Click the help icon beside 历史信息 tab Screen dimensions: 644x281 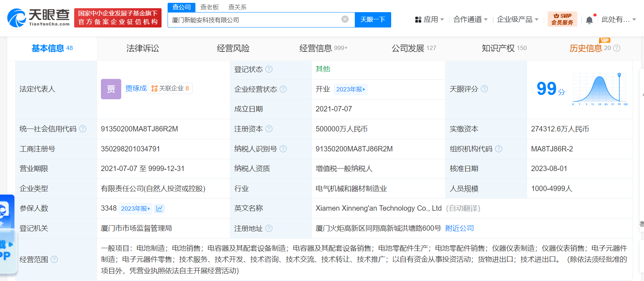click(617, 48)
